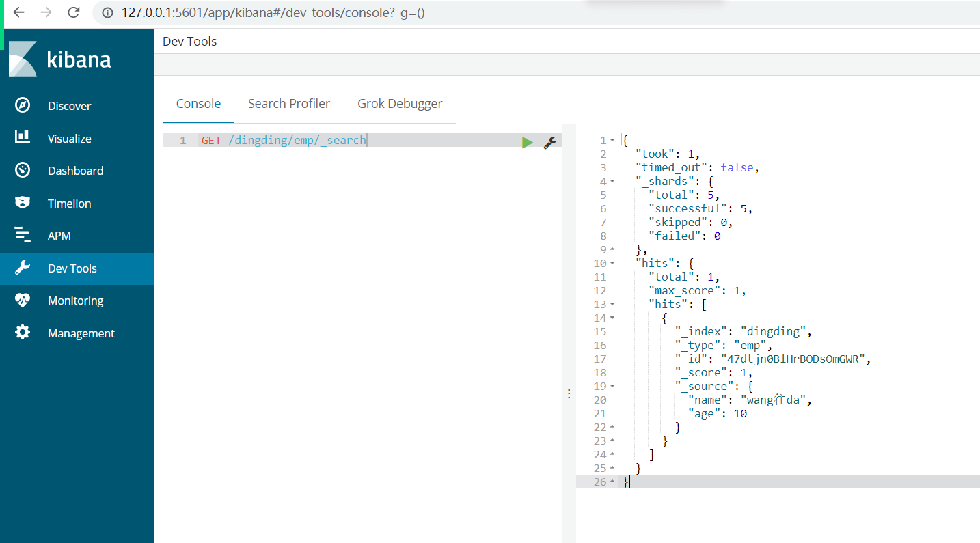Click the Dev Tools wrench sidebar icon

[23, 268]
